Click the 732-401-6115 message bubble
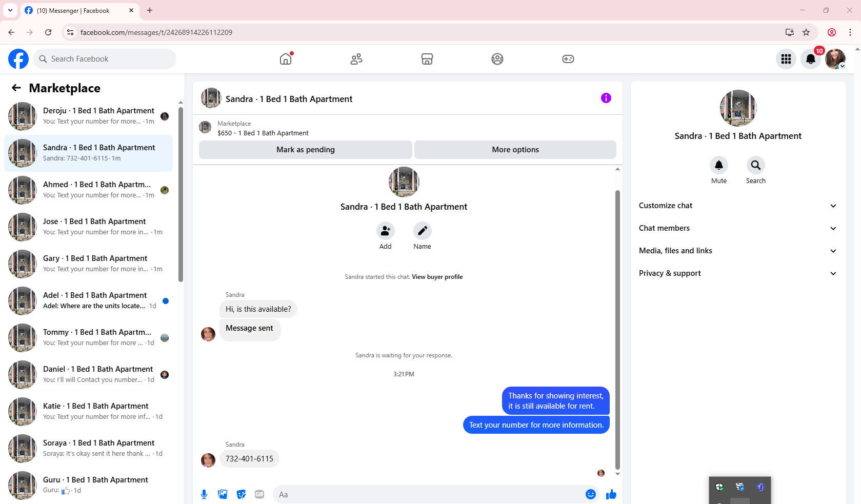861x504 pixels. (x=249, y=459)
